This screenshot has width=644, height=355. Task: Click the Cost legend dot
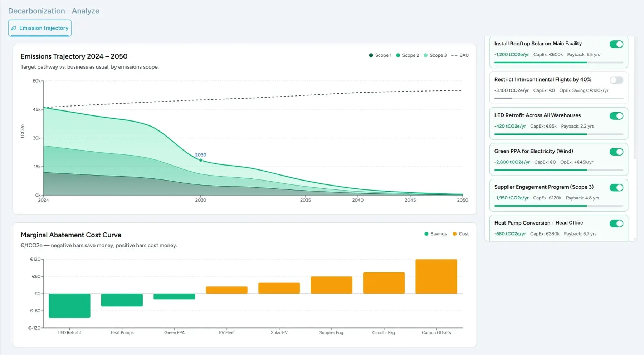(x=454, y=233)
